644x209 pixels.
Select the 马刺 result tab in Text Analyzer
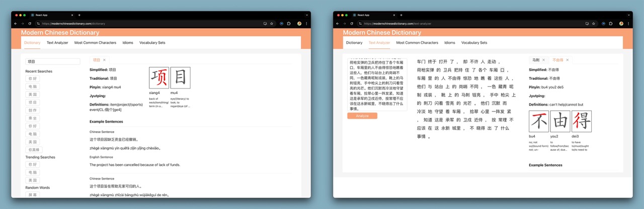click(x=536, y=60)
